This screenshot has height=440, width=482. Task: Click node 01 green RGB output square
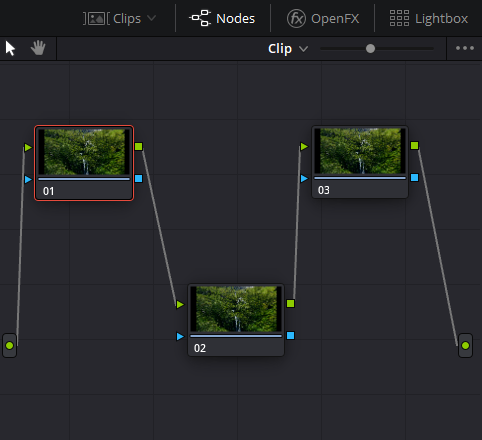tap(139, 146)
